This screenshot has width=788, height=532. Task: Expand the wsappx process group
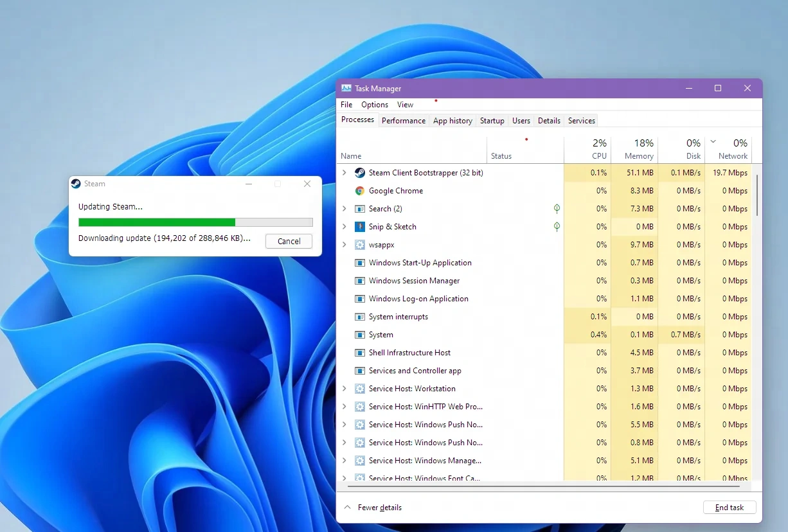coord(344,245)
